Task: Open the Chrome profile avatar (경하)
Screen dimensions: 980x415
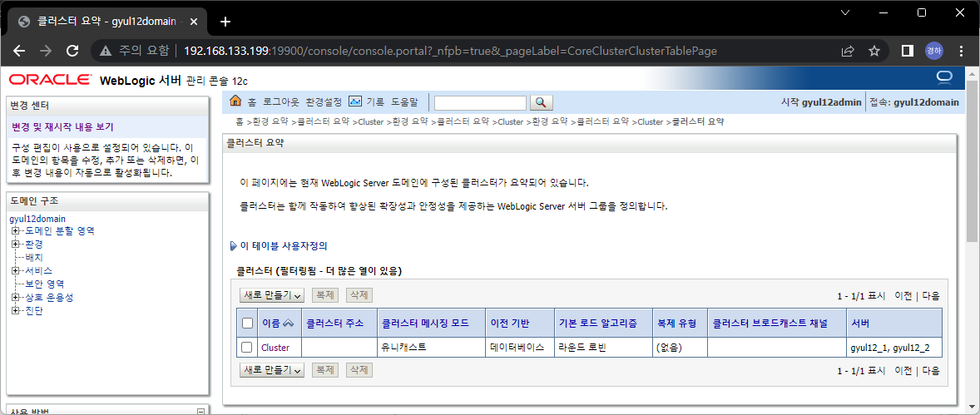Action: point(933,51)
